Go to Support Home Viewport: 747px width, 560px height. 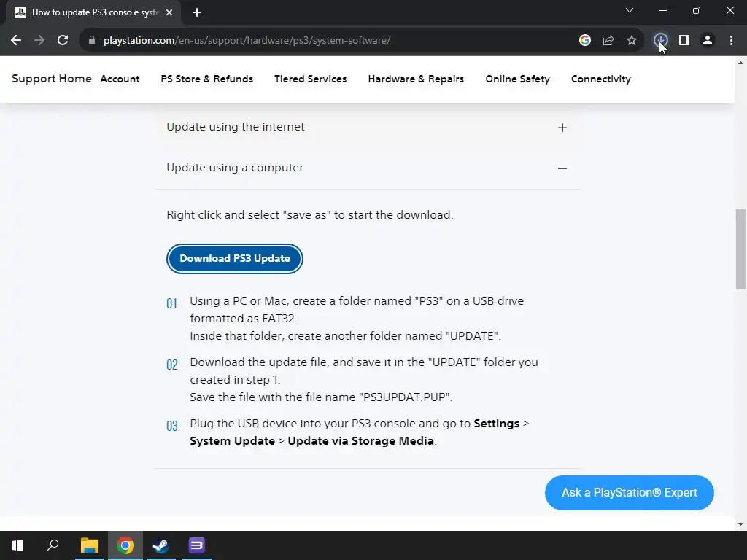click(52, 79)
